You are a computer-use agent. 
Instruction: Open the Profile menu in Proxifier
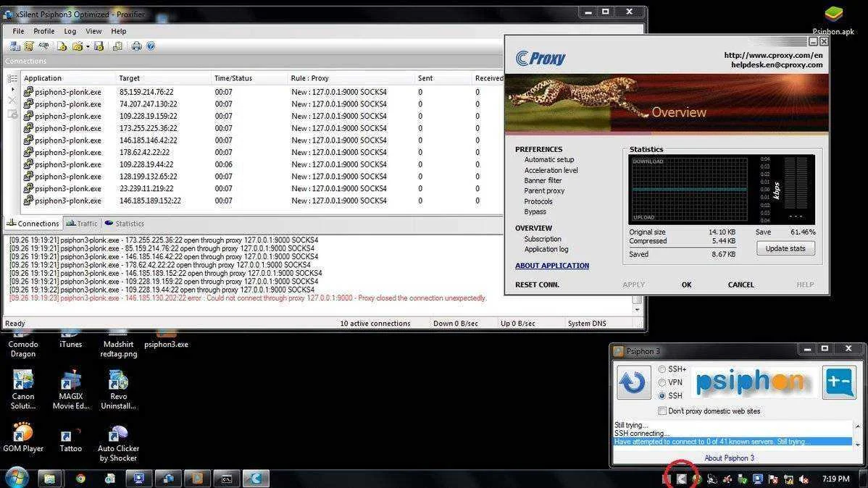click(43, 32)
